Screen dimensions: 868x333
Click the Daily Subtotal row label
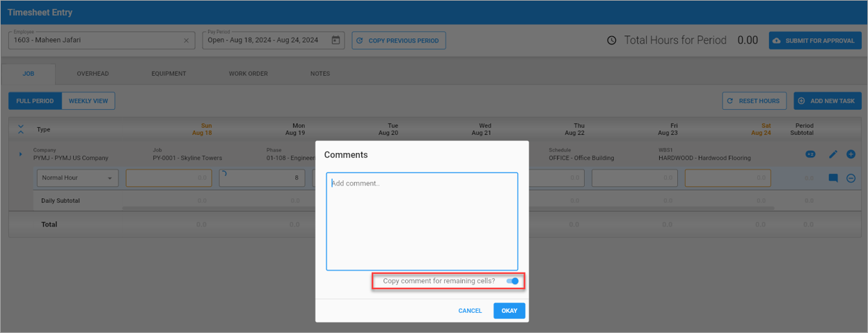[x=61, y=201]
